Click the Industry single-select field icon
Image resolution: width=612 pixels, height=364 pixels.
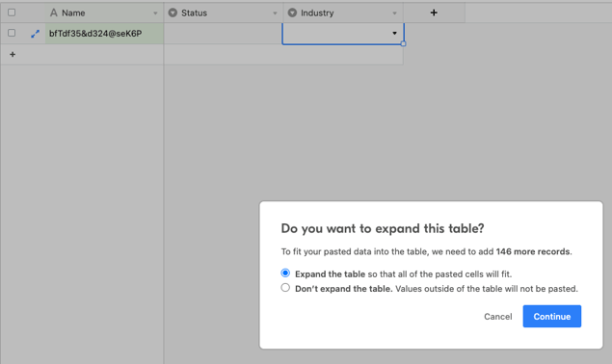click(292, 13)
